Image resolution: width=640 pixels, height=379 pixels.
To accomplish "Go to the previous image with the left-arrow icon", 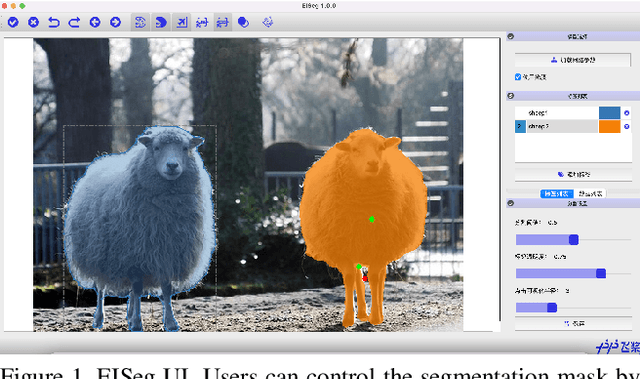I will tap(95, 22).
